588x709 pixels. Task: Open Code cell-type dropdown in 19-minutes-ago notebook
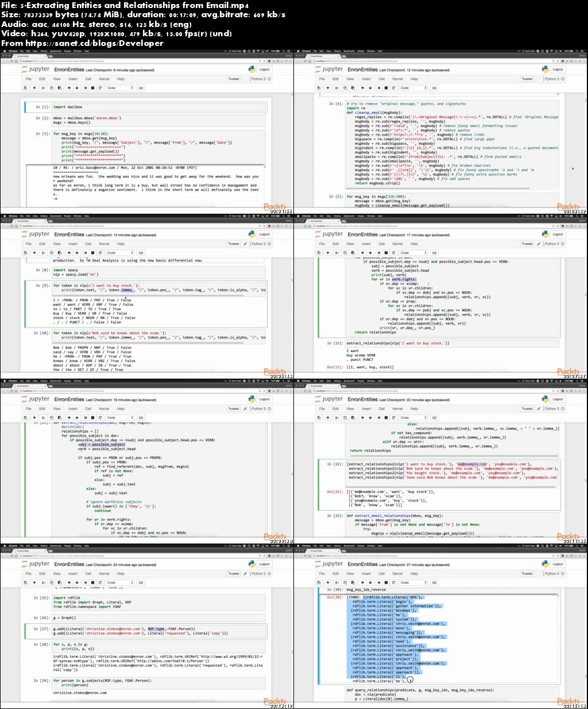(120, 418)
